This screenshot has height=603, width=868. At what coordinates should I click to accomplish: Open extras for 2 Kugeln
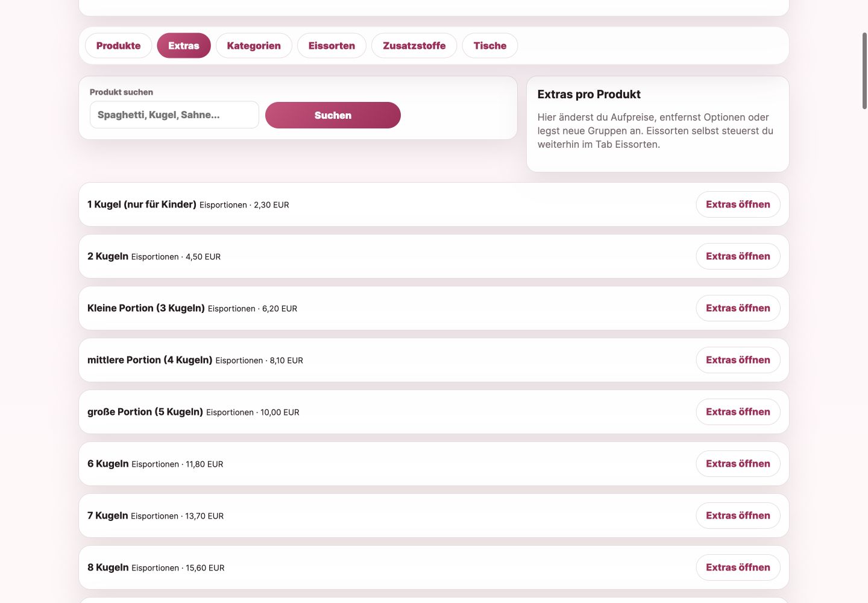click(x=738, y=256)
